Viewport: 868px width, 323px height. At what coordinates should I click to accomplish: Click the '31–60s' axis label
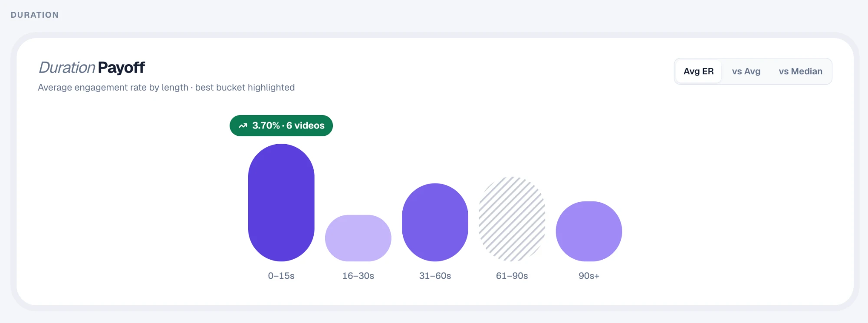[435, 276]
